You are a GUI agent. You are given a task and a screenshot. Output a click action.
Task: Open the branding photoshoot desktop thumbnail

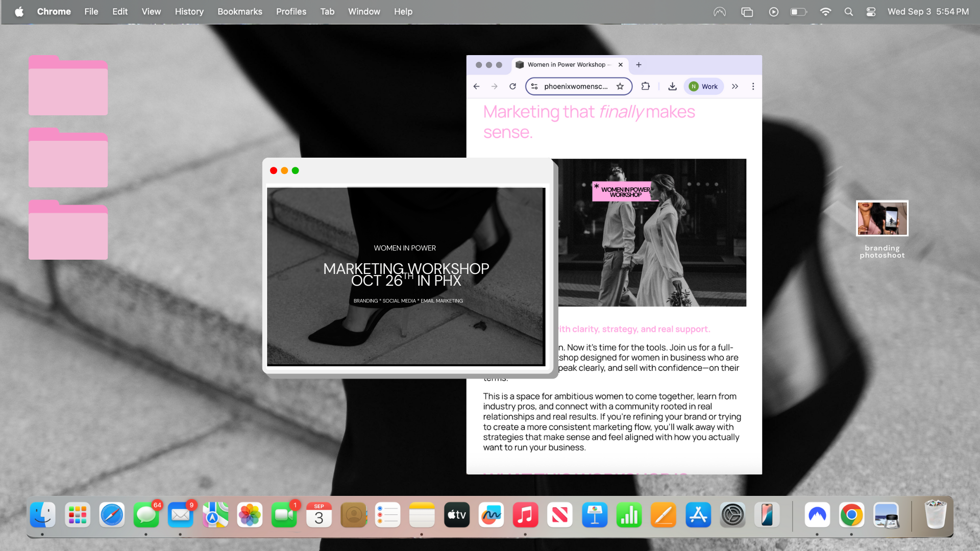pos(882,218)
